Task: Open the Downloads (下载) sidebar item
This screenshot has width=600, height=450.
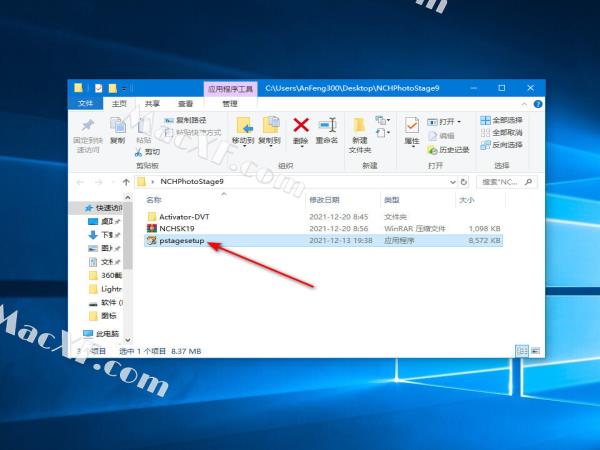Action: [x=104, y=235]
